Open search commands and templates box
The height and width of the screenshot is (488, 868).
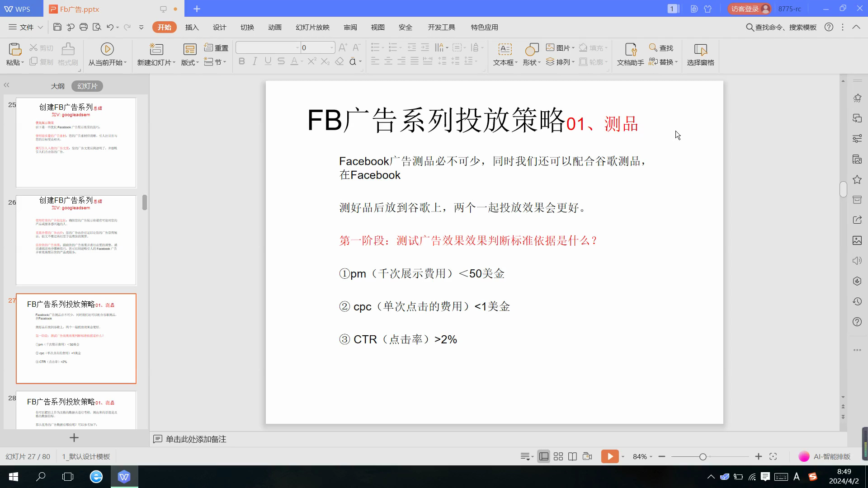pos(781,27)
